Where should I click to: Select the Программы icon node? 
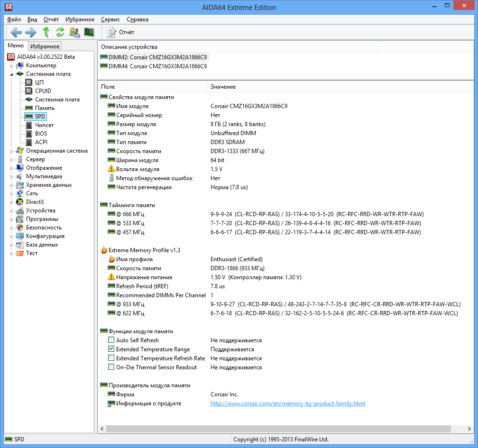click(x=20, y=219)
